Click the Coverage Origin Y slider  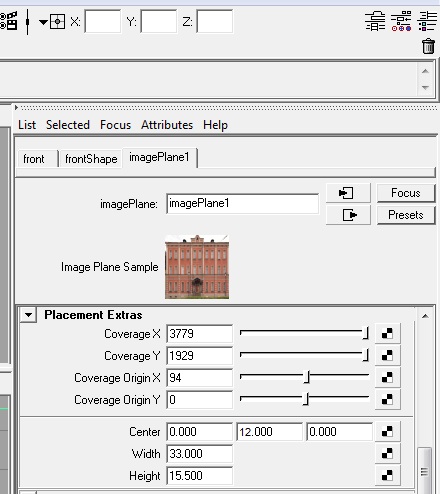point(304,399)
